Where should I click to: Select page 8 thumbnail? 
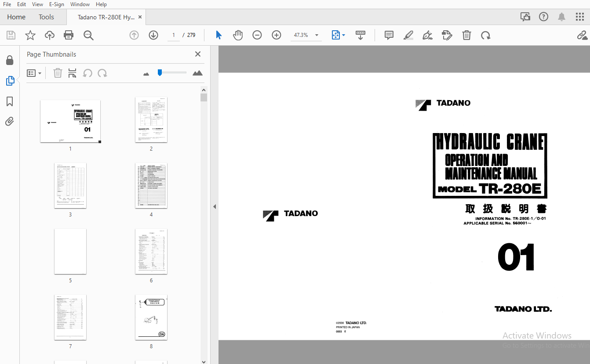tap(151, 317)
